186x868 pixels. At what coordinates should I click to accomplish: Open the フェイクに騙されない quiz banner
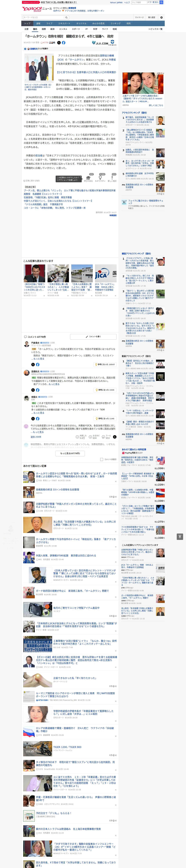point(143,204)
